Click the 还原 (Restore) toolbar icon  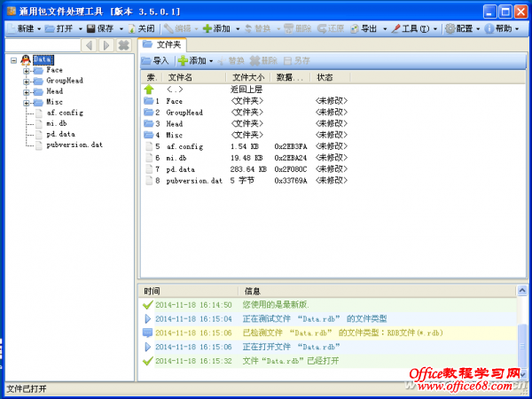tap(322, 29)
